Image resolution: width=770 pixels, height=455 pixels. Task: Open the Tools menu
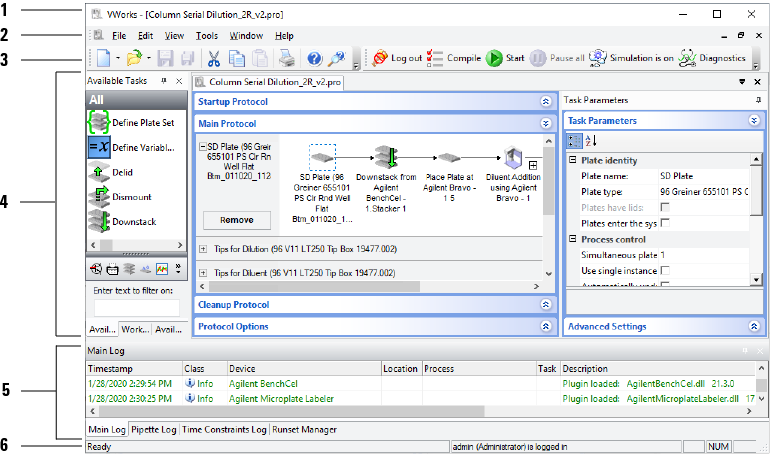click(x=207, y=36)
